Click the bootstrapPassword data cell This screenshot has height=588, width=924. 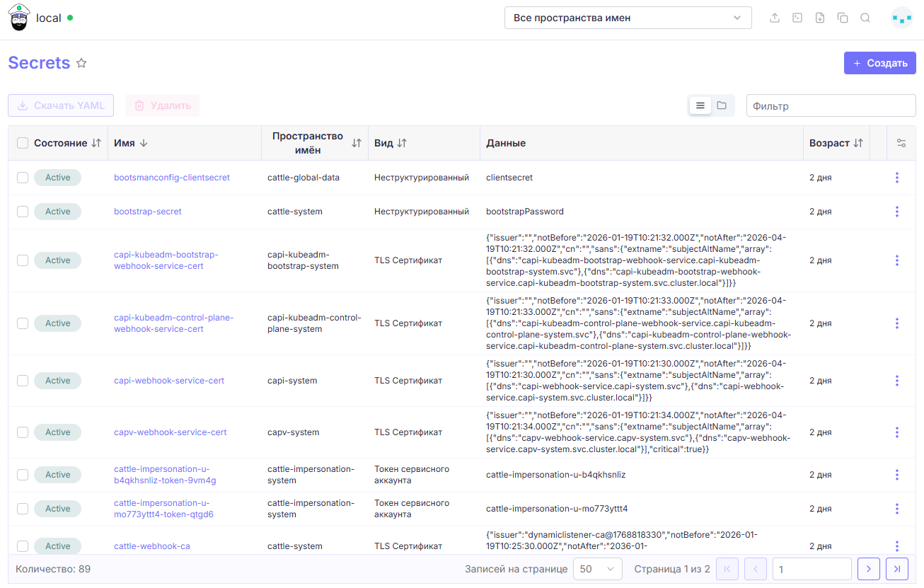pos(525,212)
